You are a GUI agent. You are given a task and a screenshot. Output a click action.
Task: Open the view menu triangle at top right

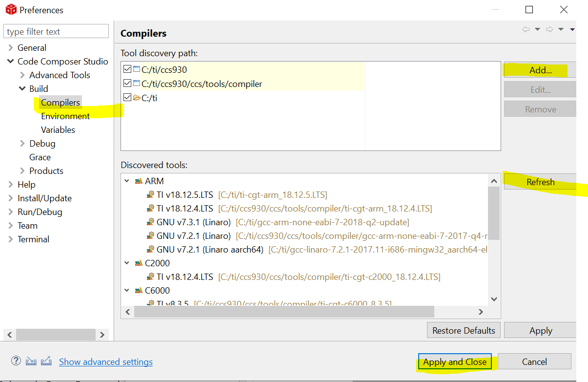pos(572,30)
